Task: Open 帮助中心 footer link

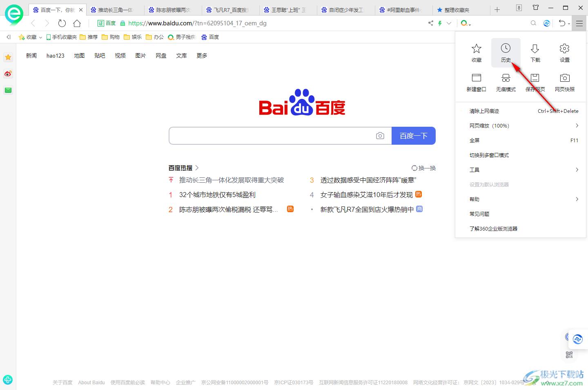Action: (160, 383)
